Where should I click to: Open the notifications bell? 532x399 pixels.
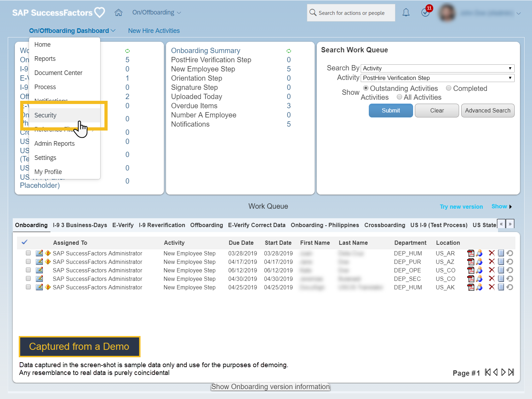406,13
